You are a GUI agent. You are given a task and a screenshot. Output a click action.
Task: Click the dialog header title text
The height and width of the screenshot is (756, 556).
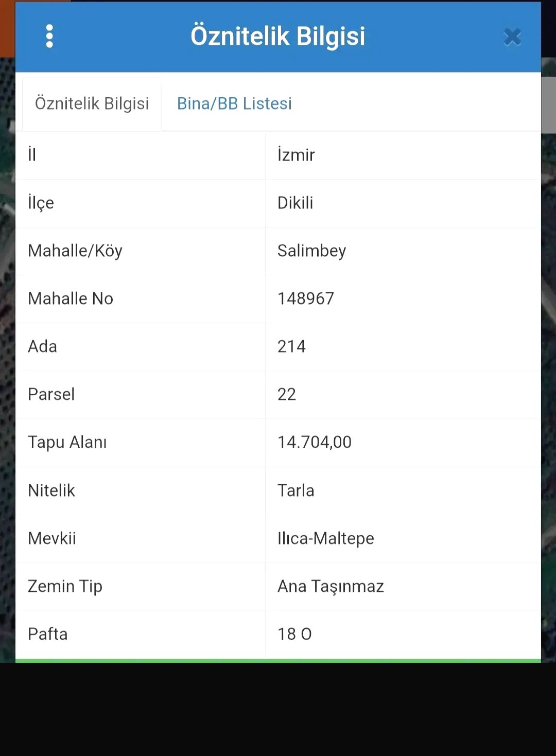(x=277, y=36)
